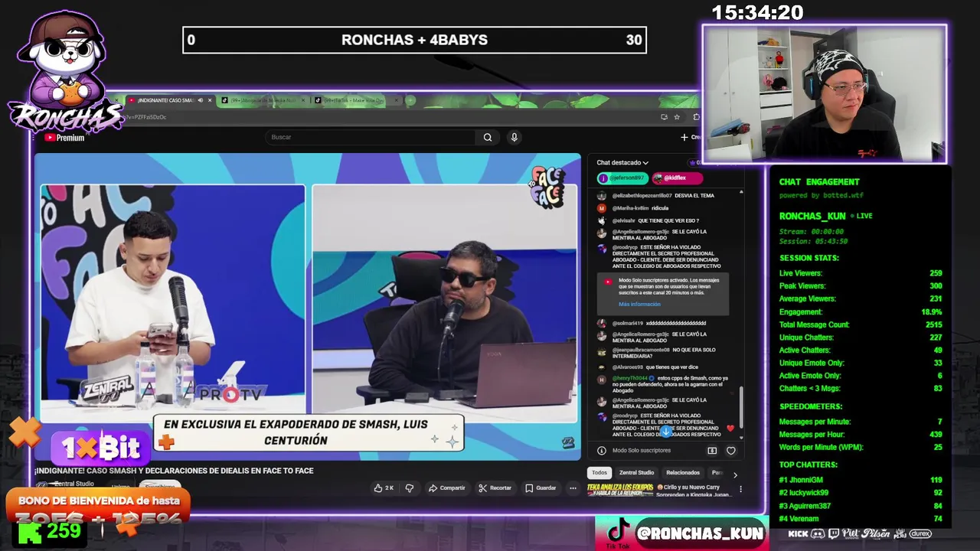Screen dimensions: 980x551
Task: Click the RONCHAS + 4BABYS progress bar
Action: [414, 40]
